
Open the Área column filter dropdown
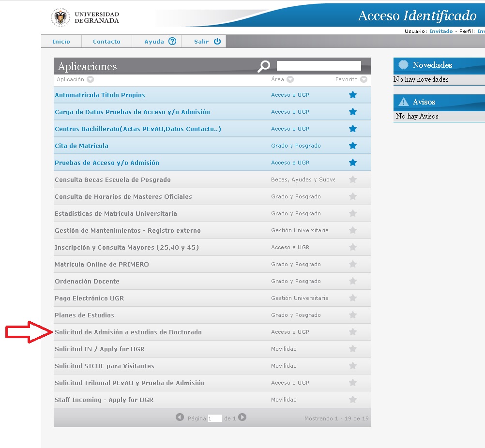pos(290,80)
